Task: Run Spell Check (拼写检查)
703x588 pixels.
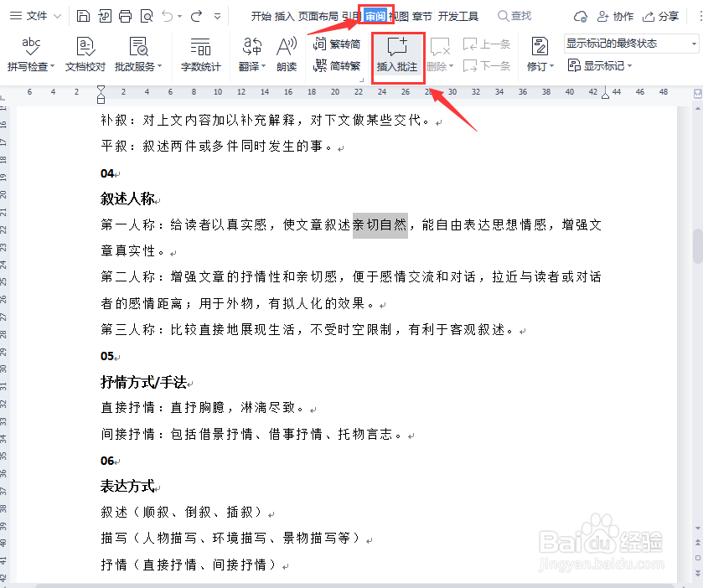Action: tap(30, 50)
